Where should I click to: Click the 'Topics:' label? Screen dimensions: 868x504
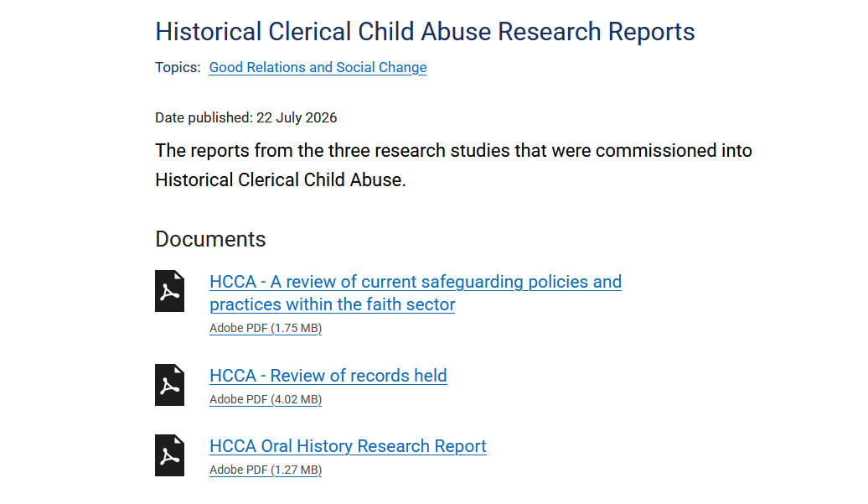[x=178, y=68]
